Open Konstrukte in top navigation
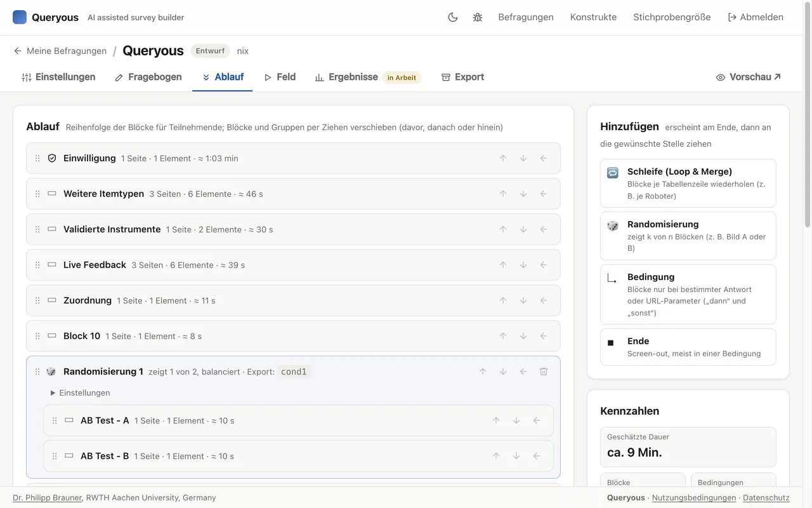The image size is (812, 508). coord(593,17)
